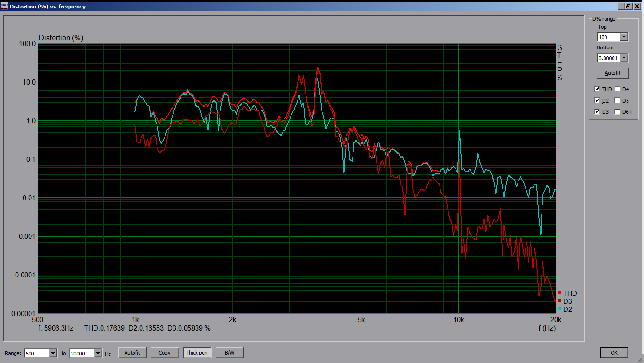Click the application icon in the title bar
The width and height of the screenshot is (644, 363).
(x=5, y=7)
